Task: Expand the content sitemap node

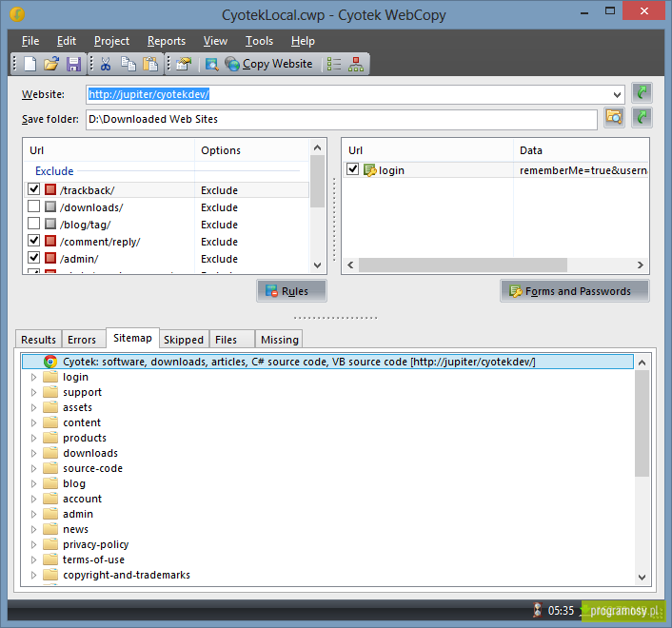Action: 34,422
